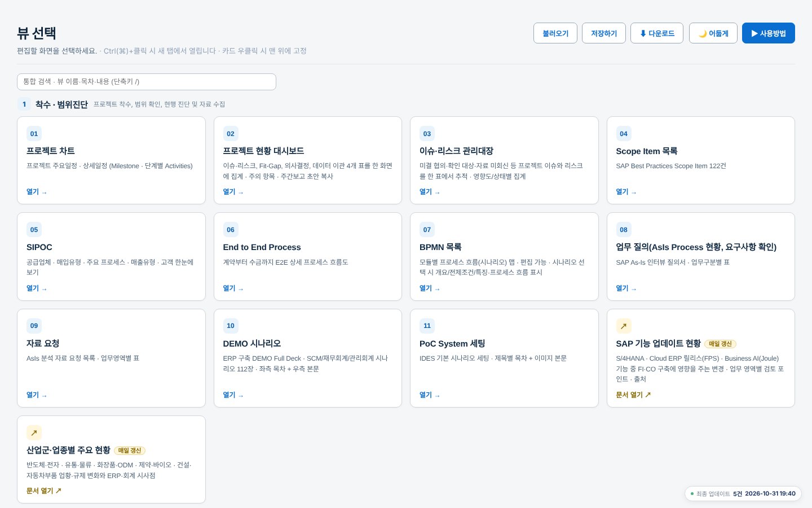Click the 09 badge on 자료 요청
This screenshot has height=508, width=812.
34,326
